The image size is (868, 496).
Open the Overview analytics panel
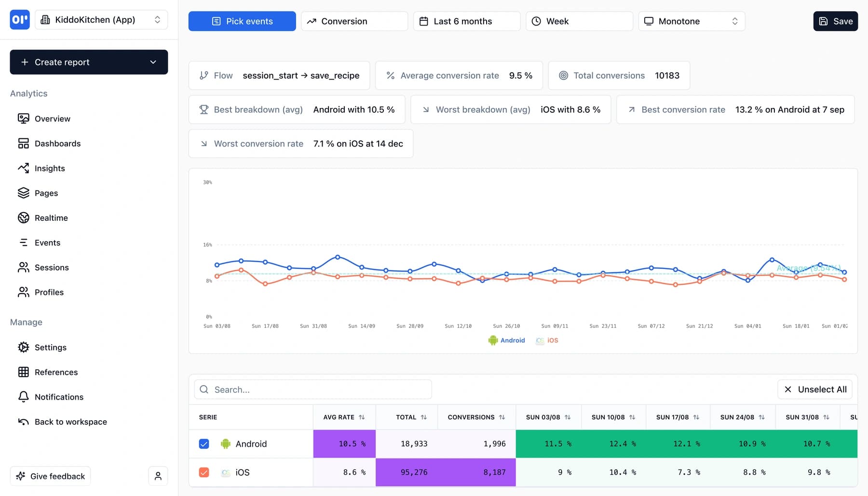coord(52,119)
